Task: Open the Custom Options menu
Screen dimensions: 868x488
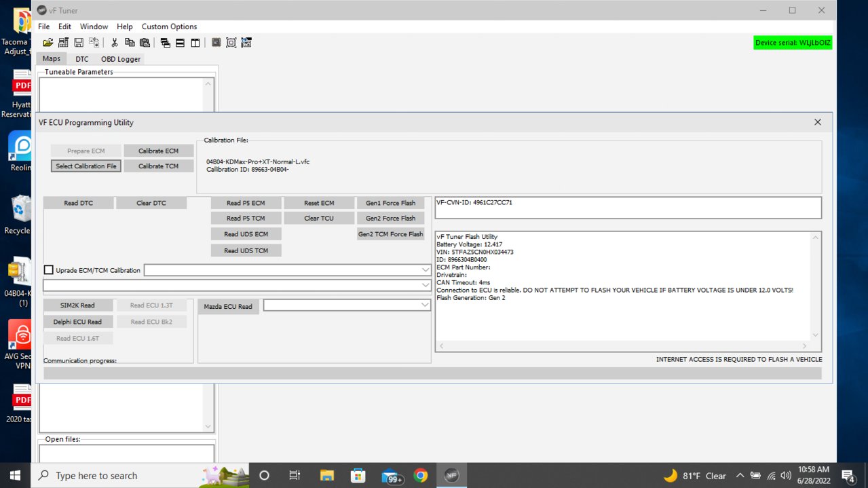Action: click(x=170, y=26)
